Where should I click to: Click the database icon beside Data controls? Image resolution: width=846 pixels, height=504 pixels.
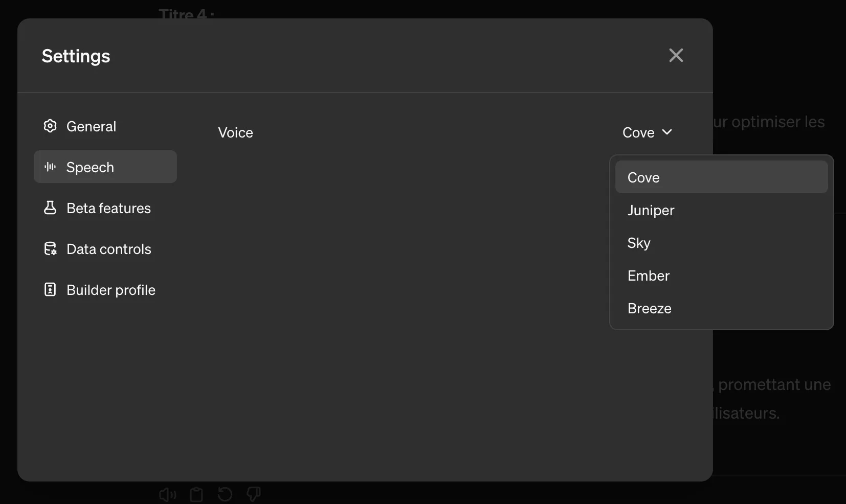coord(50,249)
